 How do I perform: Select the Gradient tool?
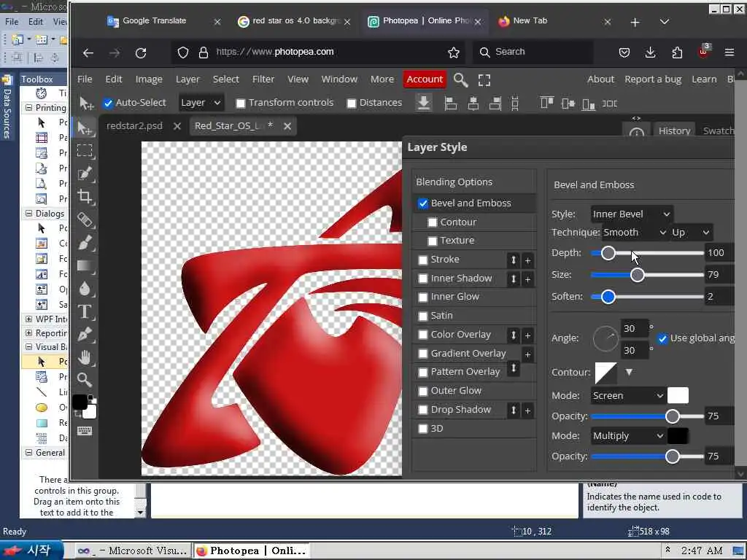pos(85,265)
